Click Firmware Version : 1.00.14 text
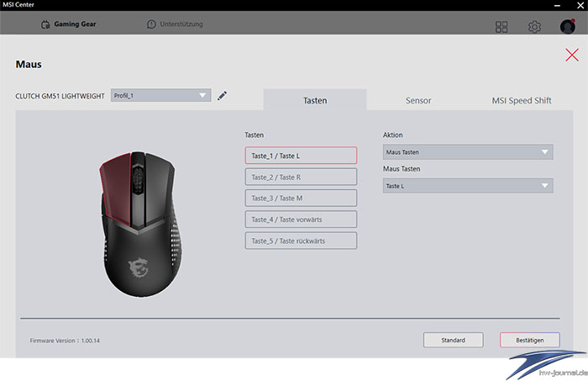This screenshot has height=381, width=588. [x=65, y=341]
